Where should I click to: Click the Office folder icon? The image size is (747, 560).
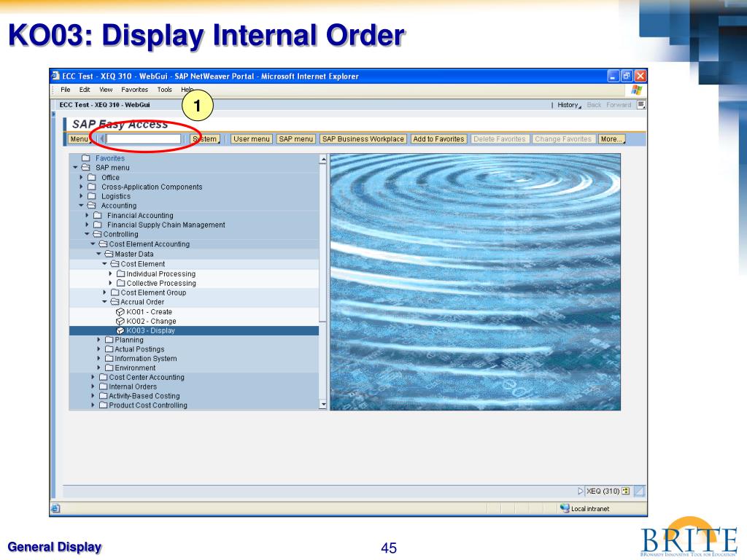[x=92, y=177]
